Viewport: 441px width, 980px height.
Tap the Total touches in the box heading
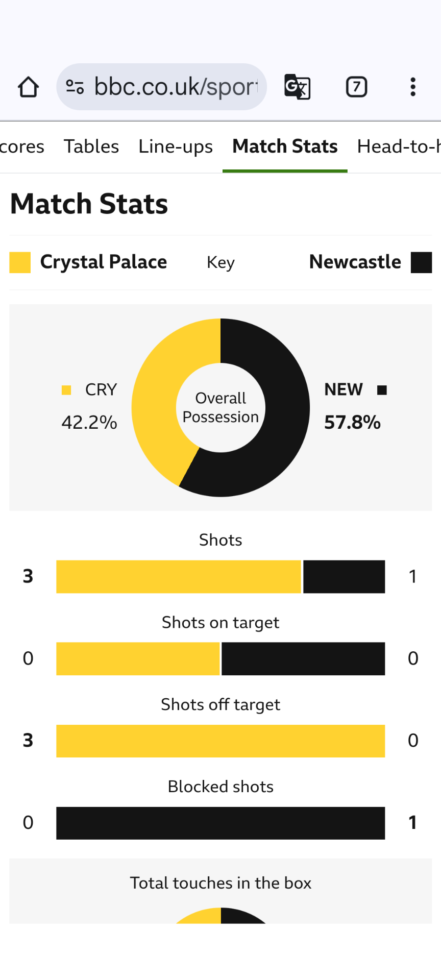click(x=220, y=883)
